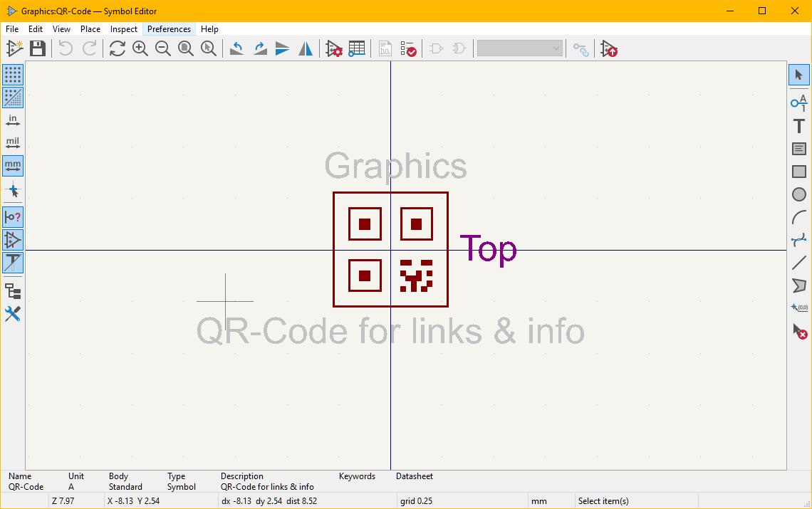This screenshot has height=509, width=812.
Task: Switch units to millimeters
Action: (x=13, y=166)
